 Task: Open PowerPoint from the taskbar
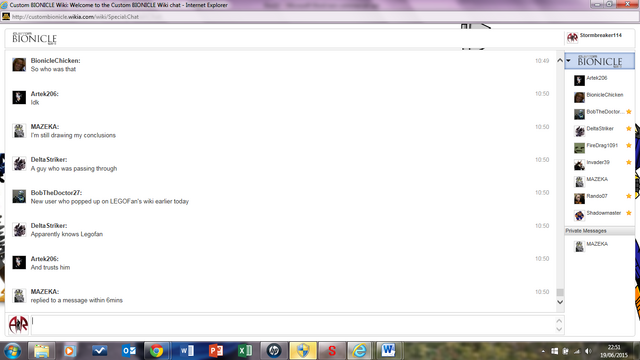216,351
